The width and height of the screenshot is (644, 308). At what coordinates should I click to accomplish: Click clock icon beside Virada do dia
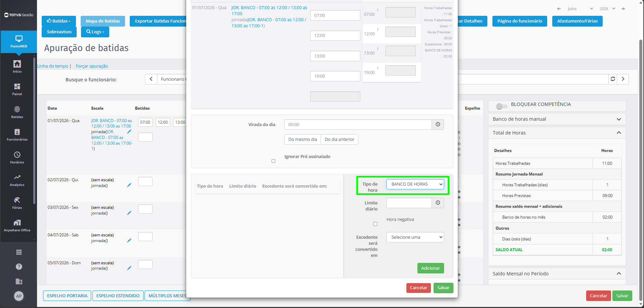[x=438, y=124]
